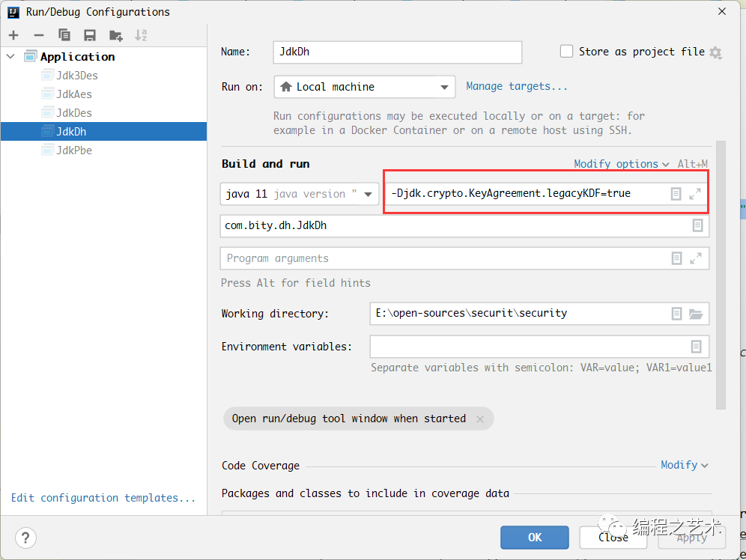The image size is (746, 560).
Task: Copy the selected configuration
Action: pyautogui.click(x=64, y=35)
